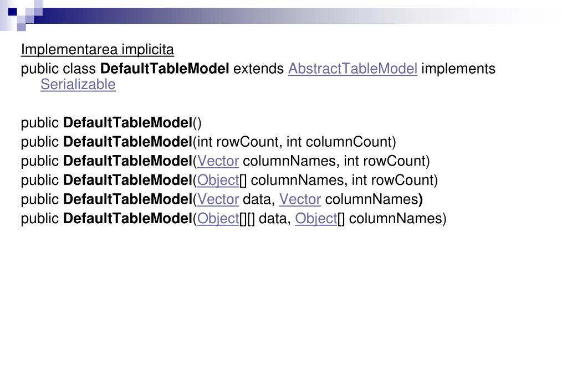Open the Serializable link
567x392 pixels.
[78, 85]
